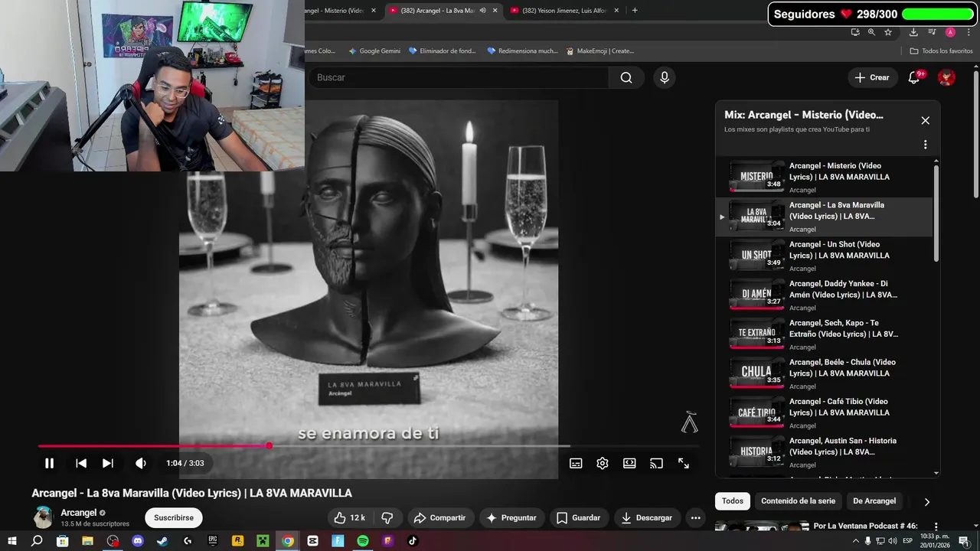Dislike the video with thumbs-down

click(387, 518)
